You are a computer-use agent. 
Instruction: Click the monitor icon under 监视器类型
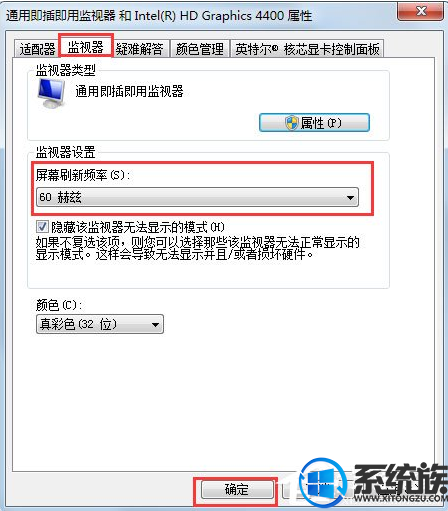pyautogui.click(x=51, y=93)
